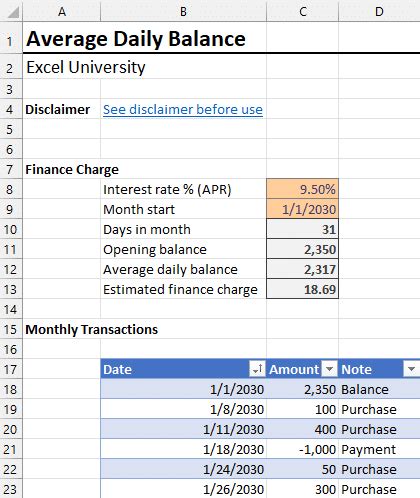Select the 2,350 amount in row 18

coord(303,389)
